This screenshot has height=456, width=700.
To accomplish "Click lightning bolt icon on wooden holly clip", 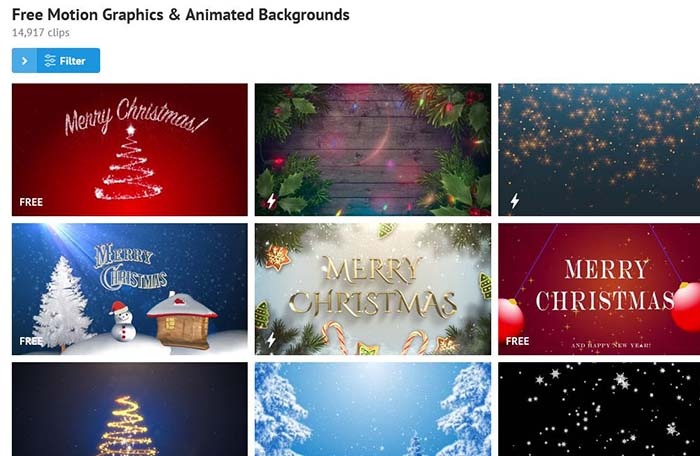I will coord(271,201).
